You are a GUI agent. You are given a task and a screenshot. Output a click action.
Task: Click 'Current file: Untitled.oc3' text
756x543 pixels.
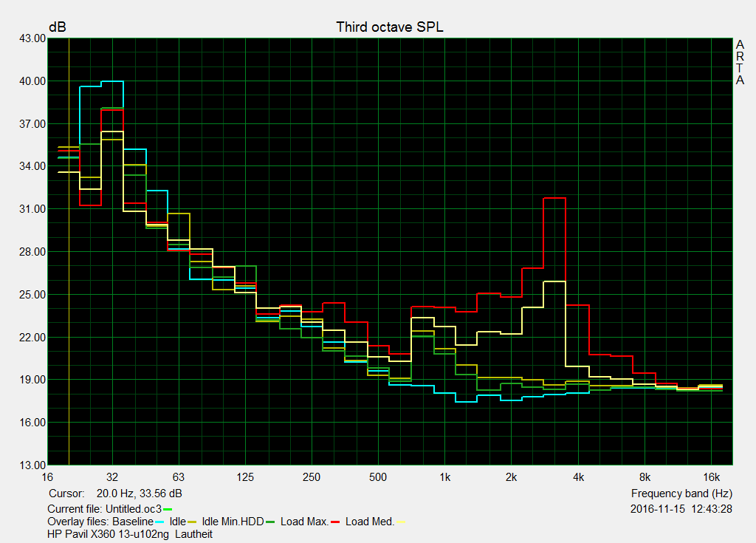104,509
